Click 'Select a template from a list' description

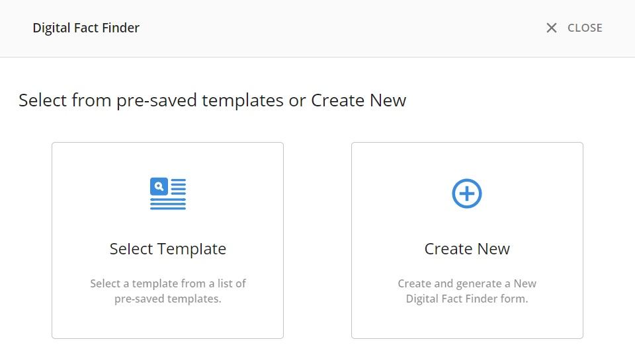coord(168,283)
